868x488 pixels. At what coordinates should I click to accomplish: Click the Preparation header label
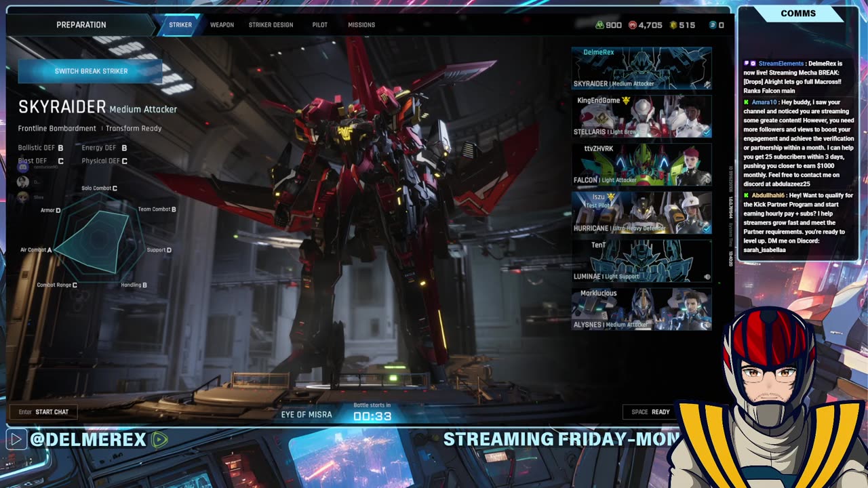click(x=81, y=25)
